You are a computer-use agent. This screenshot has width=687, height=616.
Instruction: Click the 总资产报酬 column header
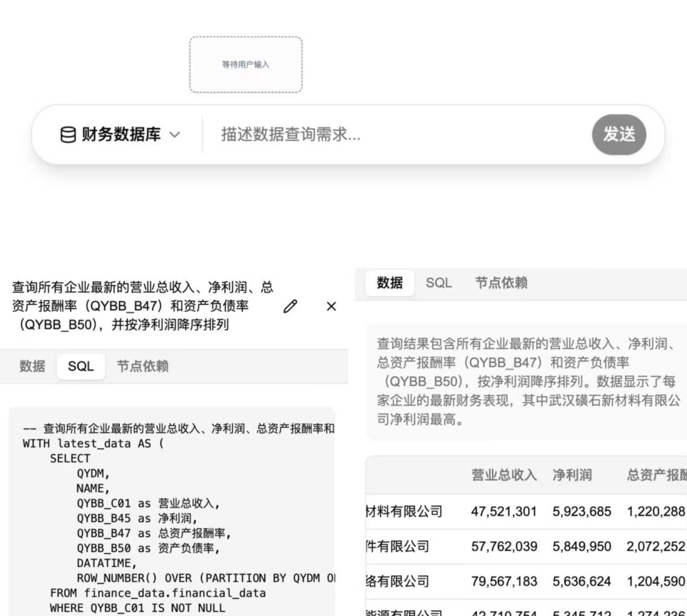pos(656,475)
